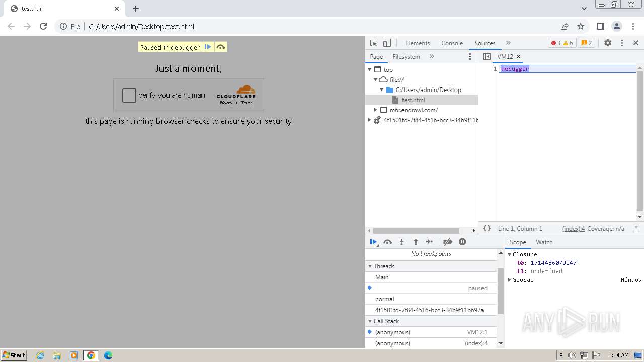Select the Scope tab
Image resolution: width=644 pixels, height=362 pixels.
coord(518,242)
